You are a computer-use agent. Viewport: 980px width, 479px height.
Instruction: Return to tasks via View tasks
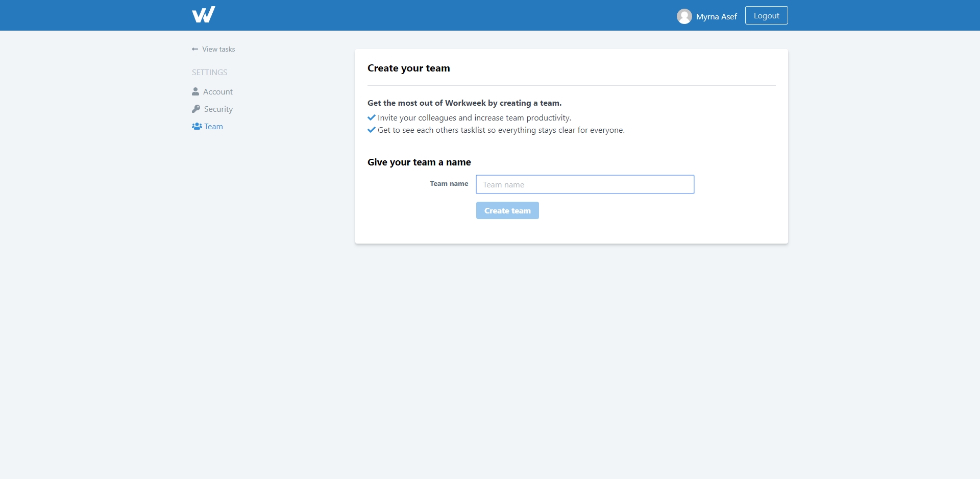[218, 50]
